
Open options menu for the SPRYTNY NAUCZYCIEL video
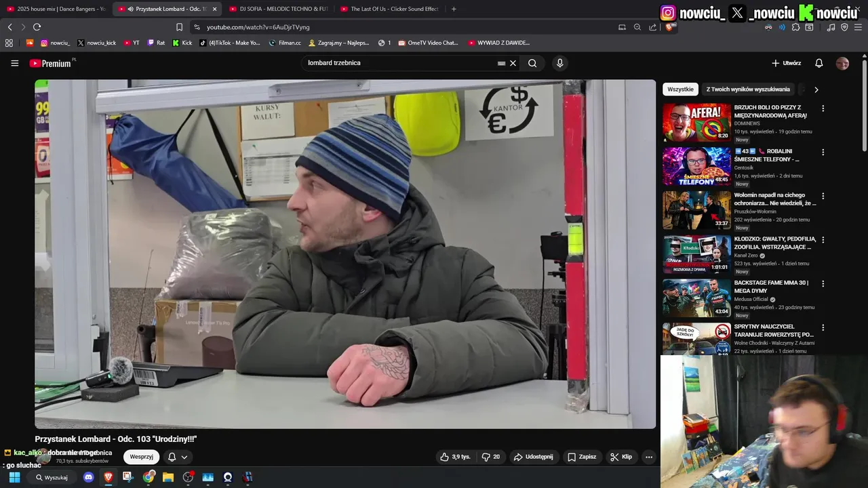823,327
